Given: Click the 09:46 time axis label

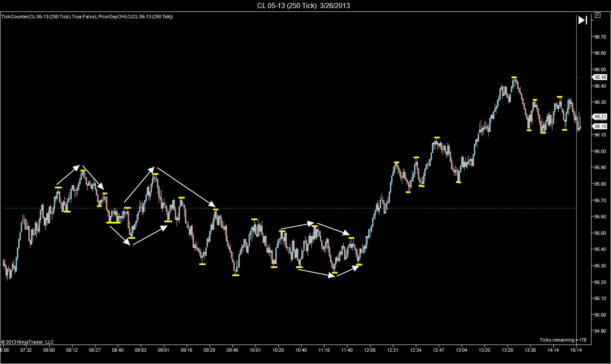Looking at the screenshot, I should click(x=233, y=350).
